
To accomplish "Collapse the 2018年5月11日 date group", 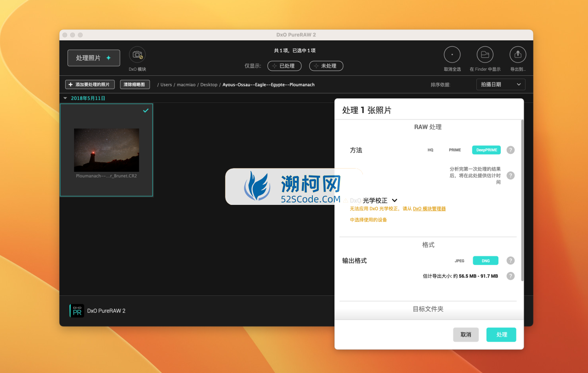I will click(x=65, y=98).
